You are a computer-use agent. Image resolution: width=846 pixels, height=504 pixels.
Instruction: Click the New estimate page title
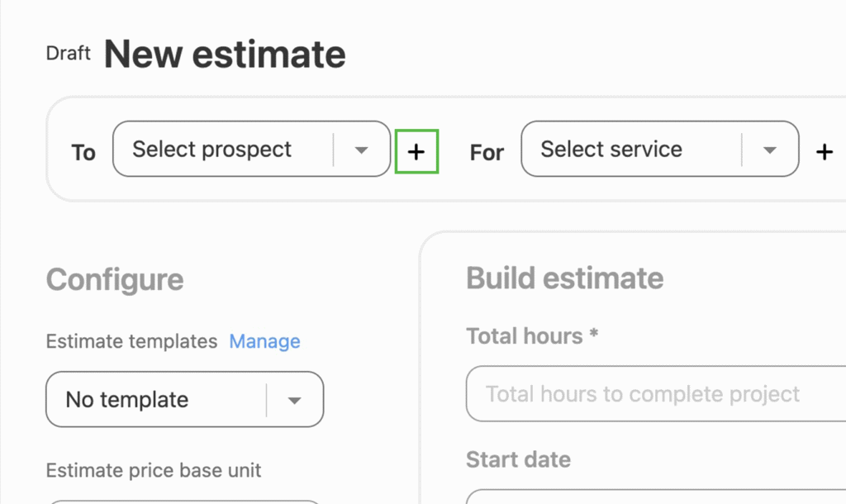point(225,55)
